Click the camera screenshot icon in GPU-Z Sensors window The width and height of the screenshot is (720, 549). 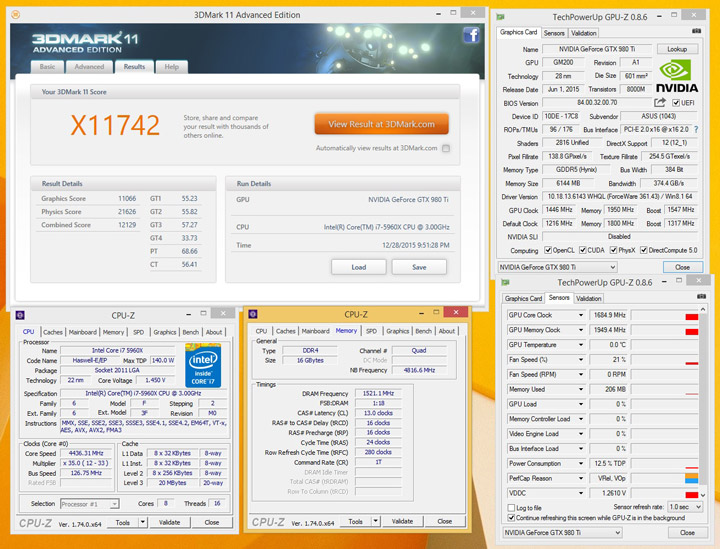tap(701, 297)
